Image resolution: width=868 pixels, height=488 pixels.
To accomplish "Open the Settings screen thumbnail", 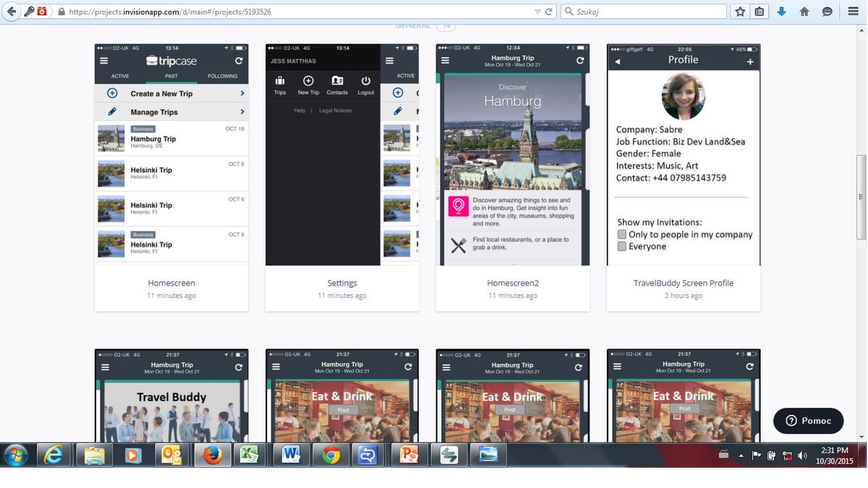I will (342, 155).
